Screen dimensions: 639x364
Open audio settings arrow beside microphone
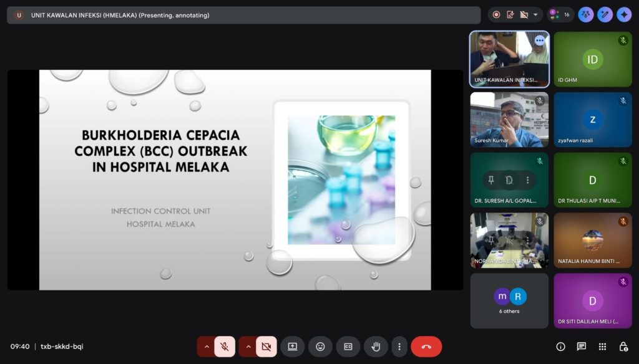(x=207, y=347)
